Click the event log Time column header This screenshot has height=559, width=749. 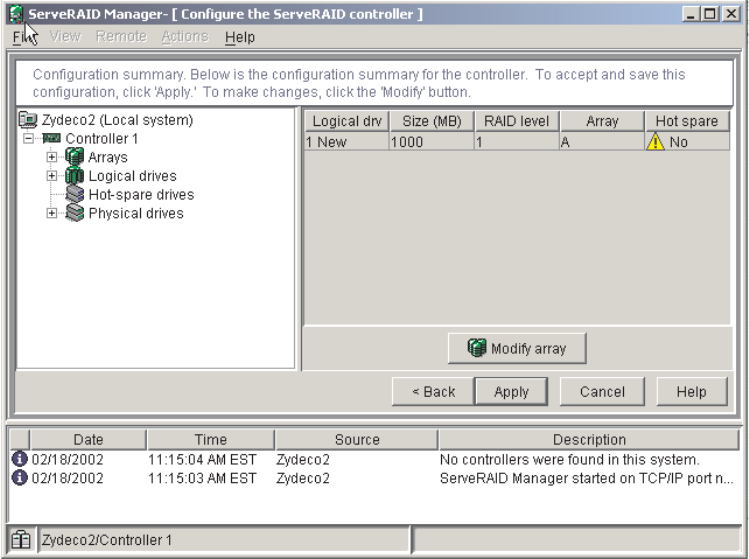211,440
